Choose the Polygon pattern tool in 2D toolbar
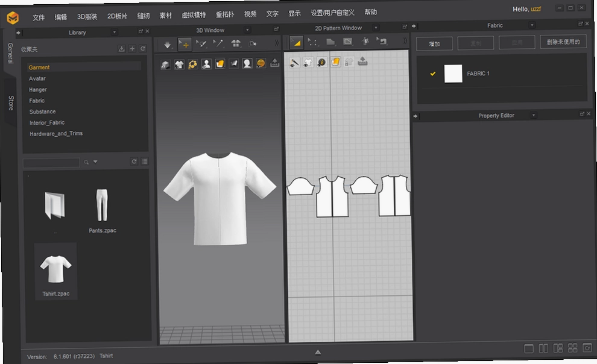 tap(330, 42)
